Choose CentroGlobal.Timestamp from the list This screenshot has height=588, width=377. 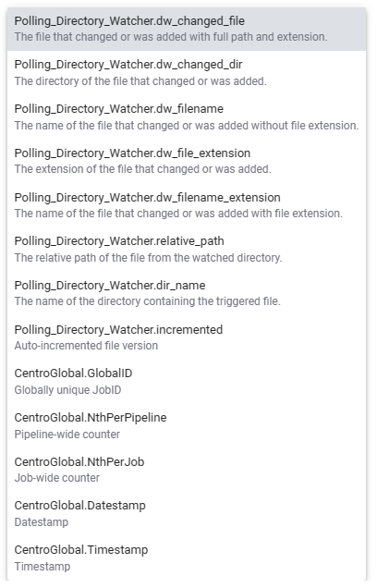point(187,558)
